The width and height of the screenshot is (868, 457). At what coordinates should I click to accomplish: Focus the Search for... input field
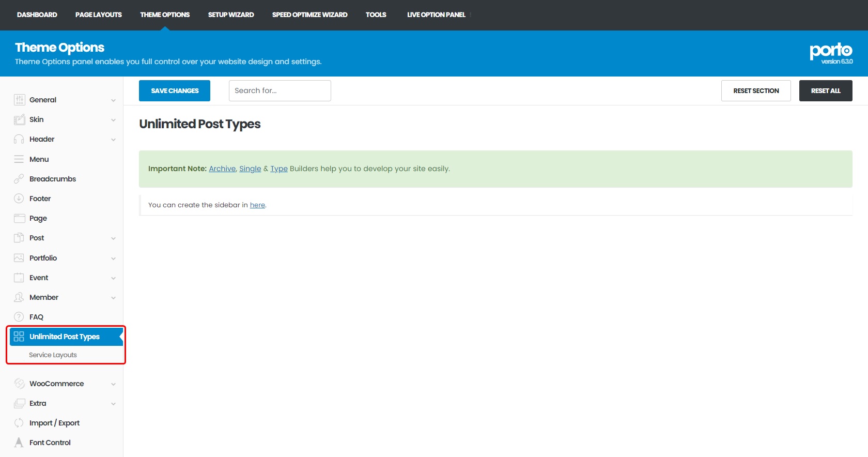pyautogui.click(x=280, y=91)
